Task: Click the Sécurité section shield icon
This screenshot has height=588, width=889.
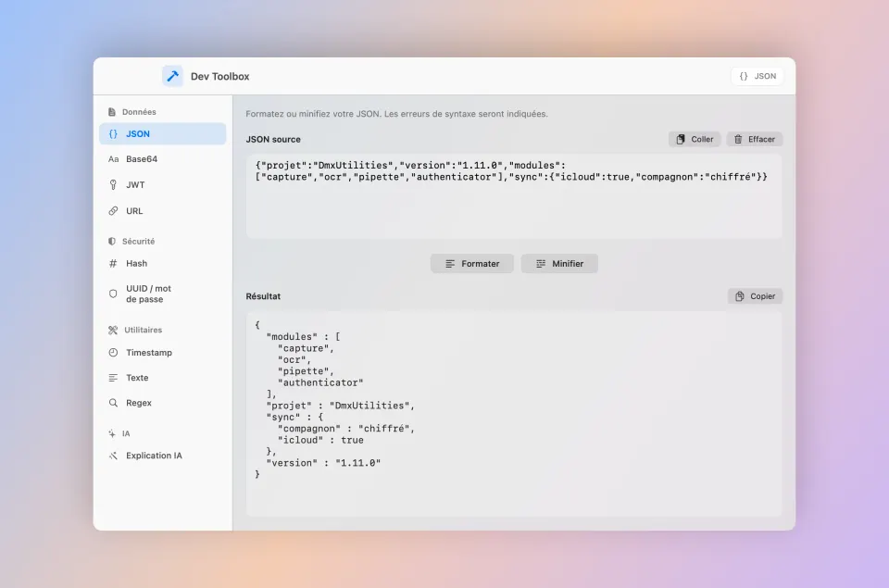Action: tap(112, 242)
